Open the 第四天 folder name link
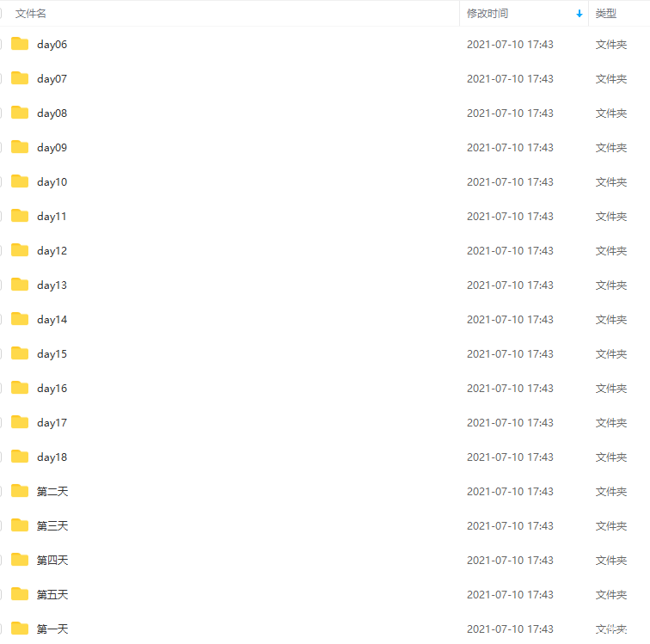Viewport: 650px width, 644px height. [52, 561]
